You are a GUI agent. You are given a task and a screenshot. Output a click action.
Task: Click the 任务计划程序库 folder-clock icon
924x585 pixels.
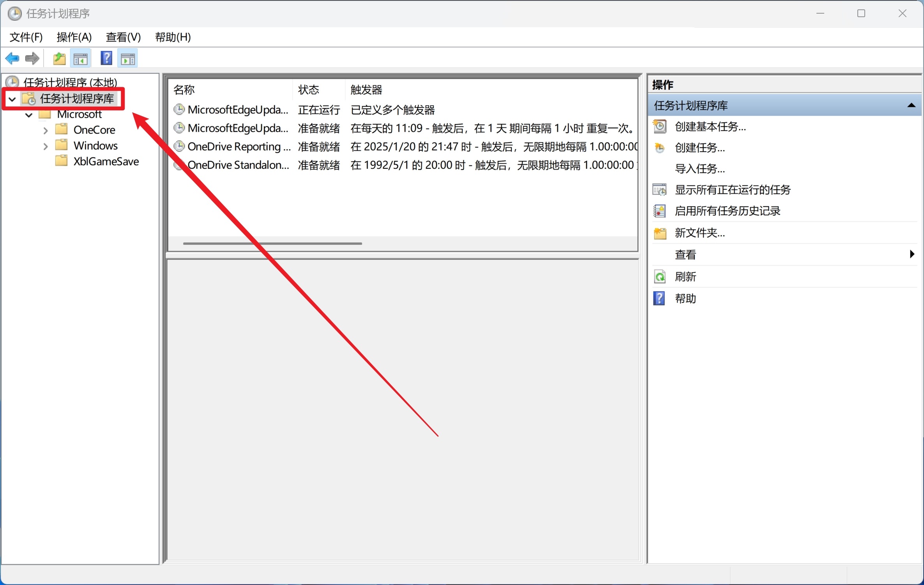(29, 99)
